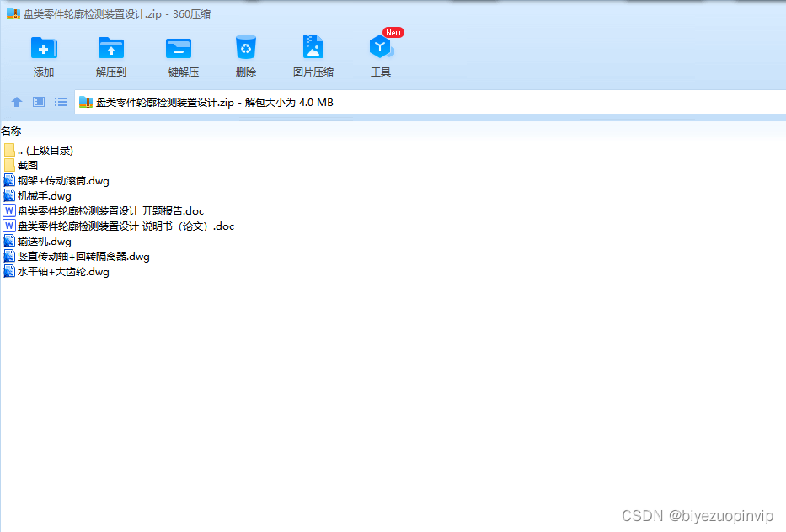Click the DWG icon of 机械手.dwg

coord(9,196)
